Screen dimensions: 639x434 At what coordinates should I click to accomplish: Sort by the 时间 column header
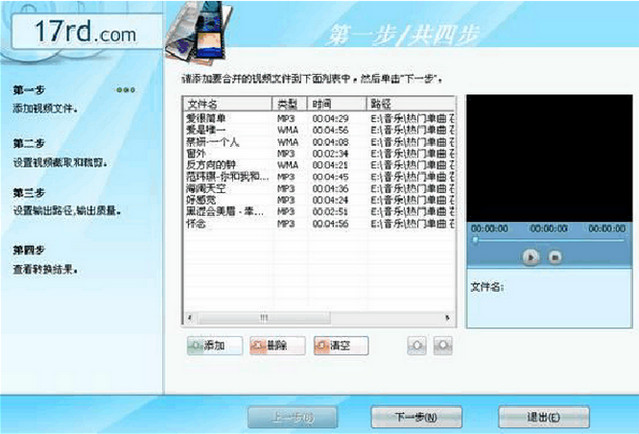point(337,104)
